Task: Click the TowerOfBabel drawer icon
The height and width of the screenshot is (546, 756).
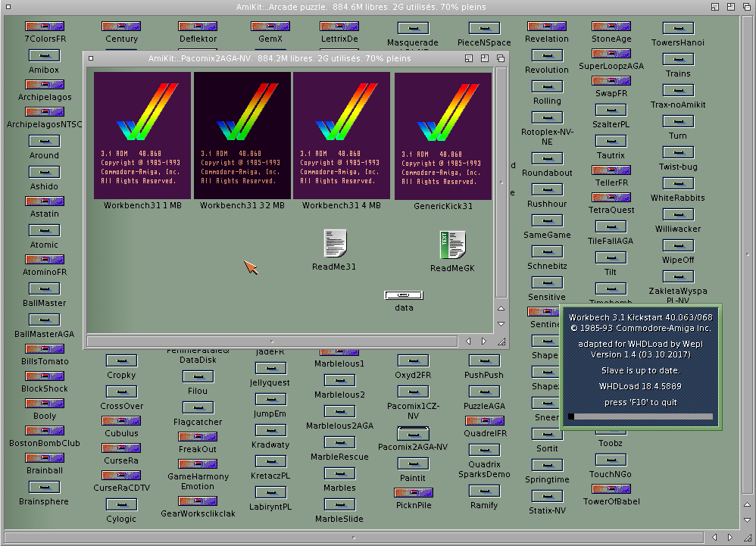Action: click(x=611, y=489)
